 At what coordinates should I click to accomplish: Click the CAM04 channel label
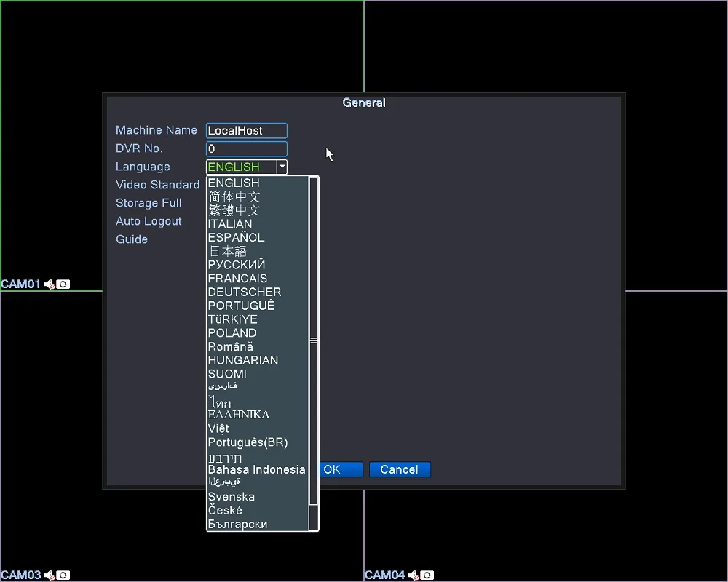click(x=385, y=575)
